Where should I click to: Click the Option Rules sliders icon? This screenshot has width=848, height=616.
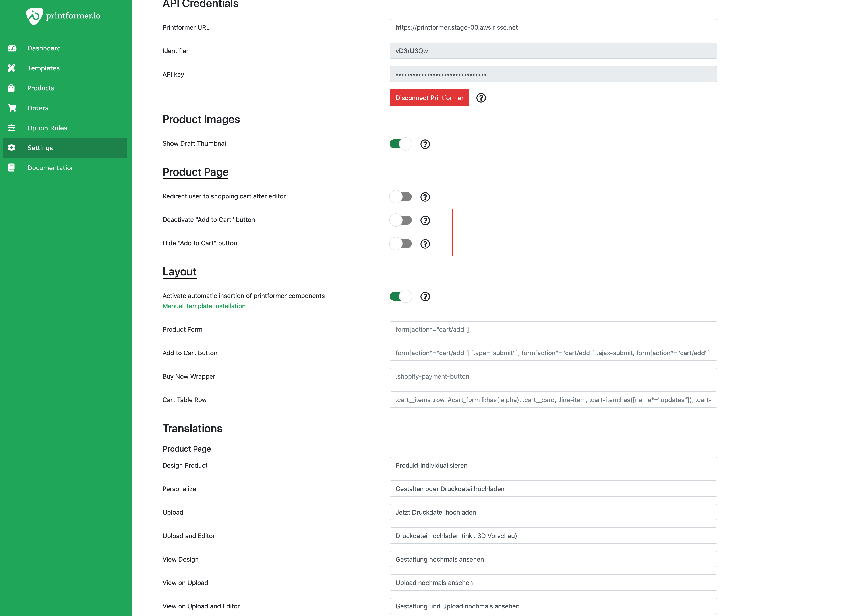12,128
